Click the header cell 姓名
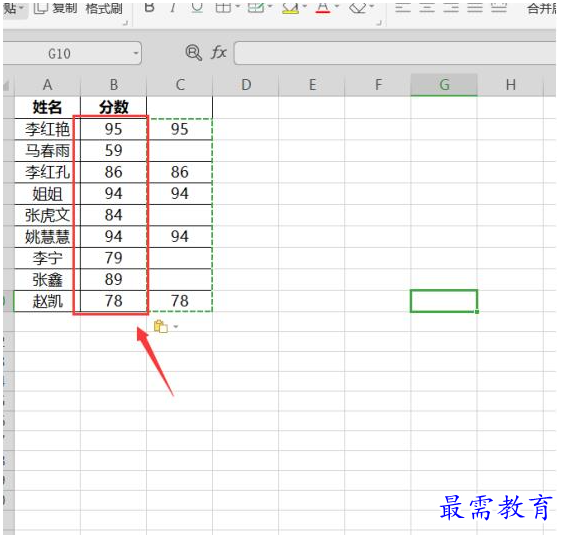This screenshot has width=561, height=539. click(48, 107)
